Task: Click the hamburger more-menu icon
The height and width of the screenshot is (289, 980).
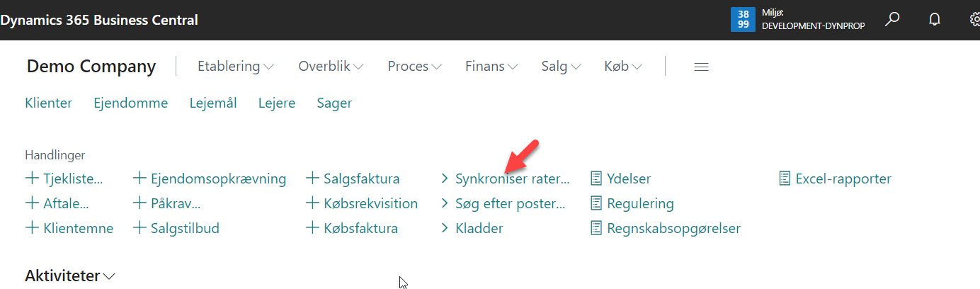Action: click(701, 67)
